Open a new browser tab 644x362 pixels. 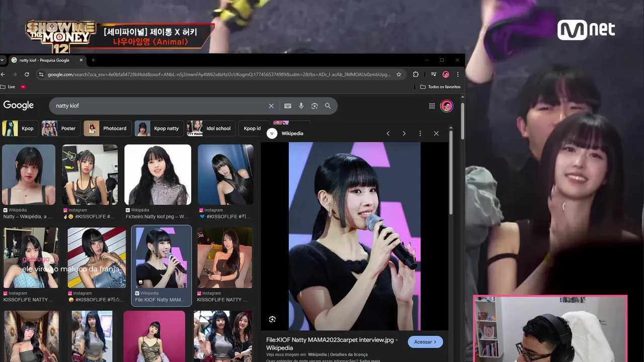pos(93,60)
